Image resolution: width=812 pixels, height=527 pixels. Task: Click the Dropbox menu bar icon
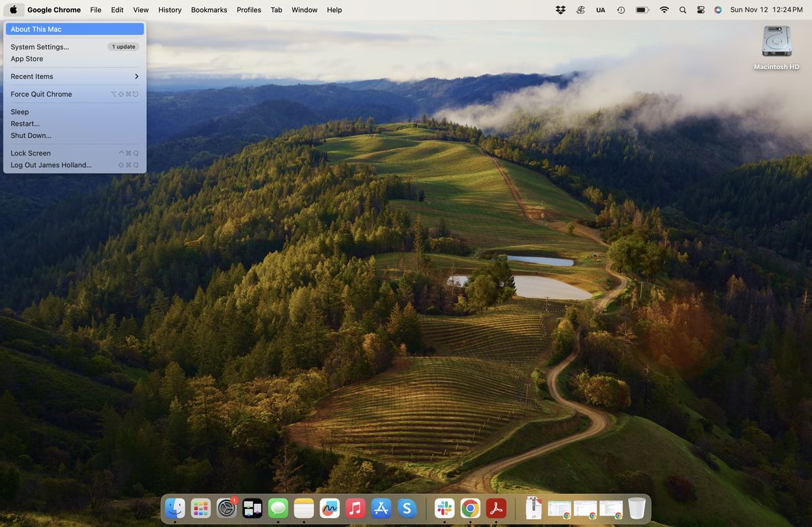[560, 10]
